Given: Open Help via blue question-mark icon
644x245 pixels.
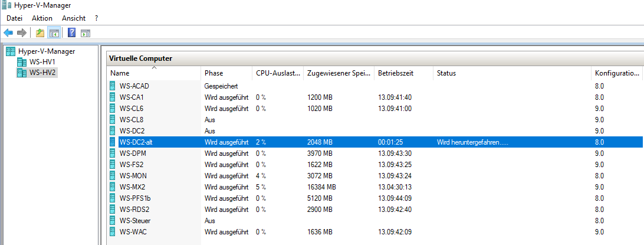Looking at the screenshot, I should [x=72, y=33].
